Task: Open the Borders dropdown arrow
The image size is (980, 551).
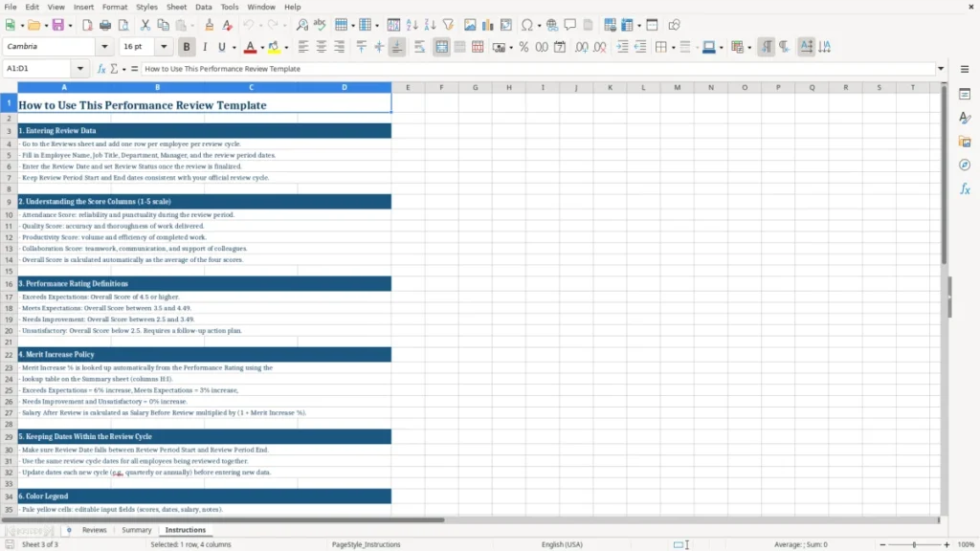Action: [673, 48]
